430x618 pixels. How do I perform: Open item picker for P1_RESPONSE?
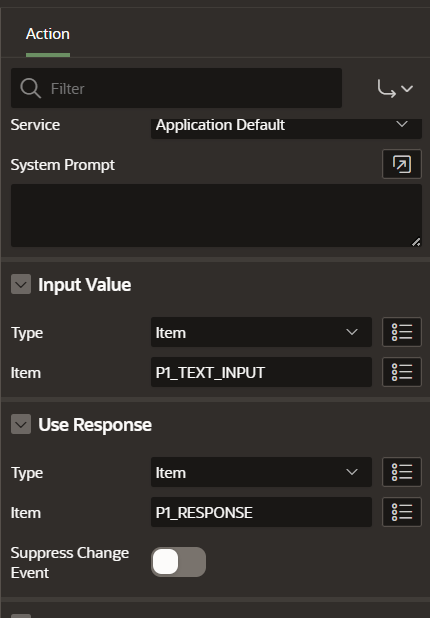click(x=402, y=512)
